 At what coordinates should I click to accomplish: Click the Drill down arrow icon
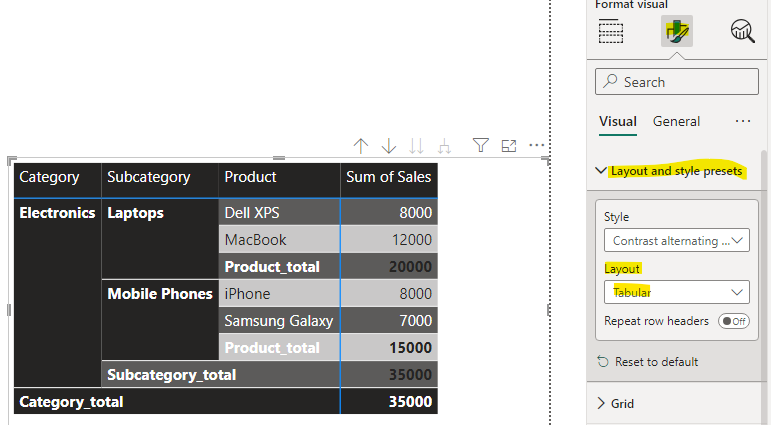coord(388,146)
